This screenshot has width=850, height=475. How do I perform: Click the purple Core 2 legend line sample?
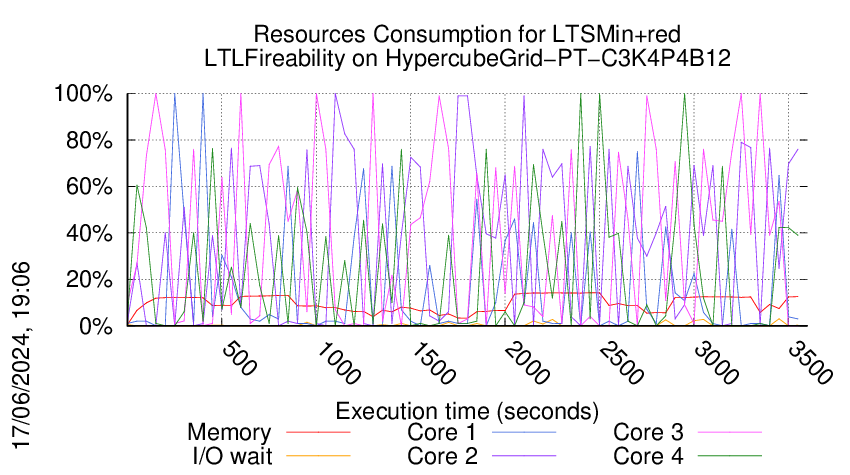[x=524, y=455]
